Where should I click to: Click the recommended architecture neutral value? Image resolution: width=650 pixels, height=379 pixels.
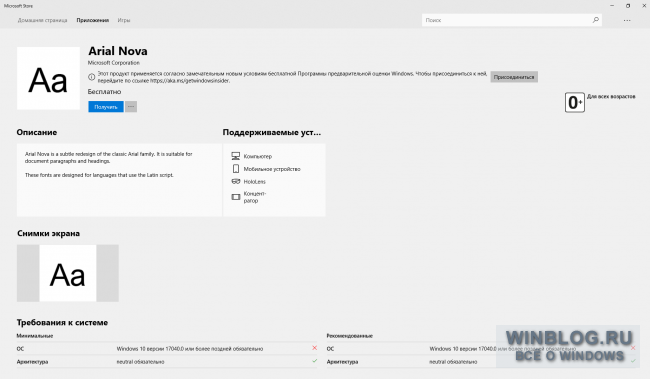click(x=453, y=362)
